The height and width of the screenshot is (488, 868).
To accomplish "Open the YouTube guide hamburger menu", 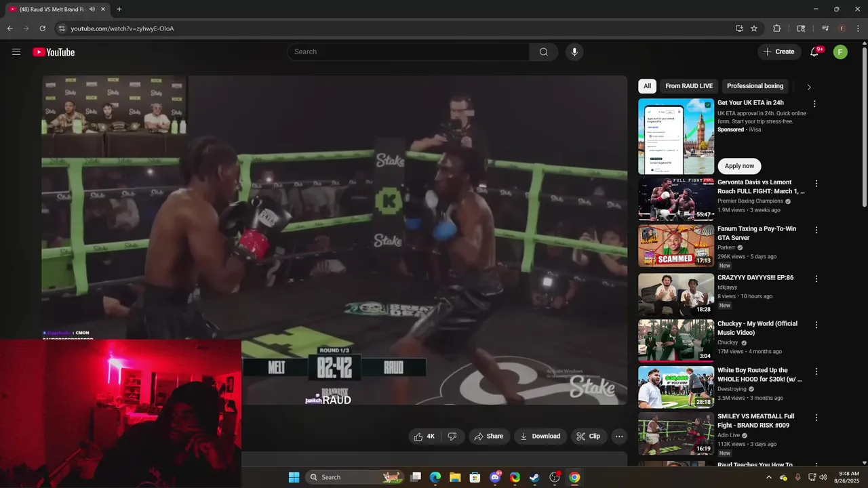I will [x=16, y=52].
